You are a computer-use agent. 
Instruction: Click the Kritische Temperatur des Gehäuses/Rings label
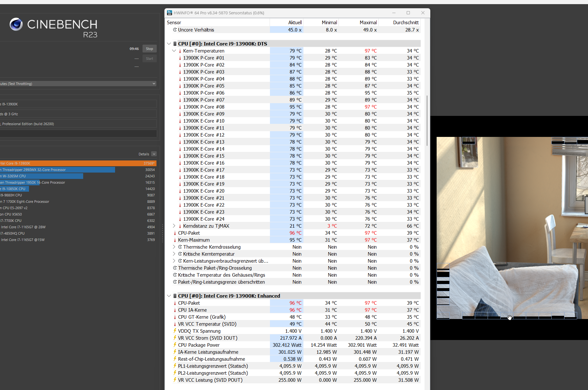(x=221, y=275)
